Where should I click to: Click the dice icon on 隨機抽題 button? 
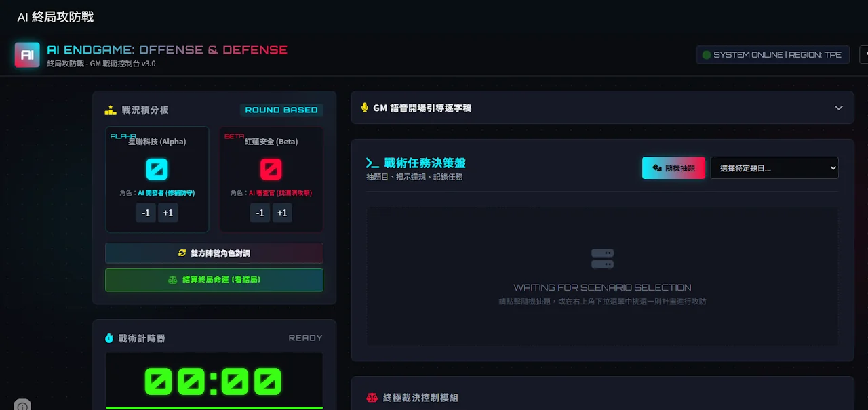click(x=657, y=168)
